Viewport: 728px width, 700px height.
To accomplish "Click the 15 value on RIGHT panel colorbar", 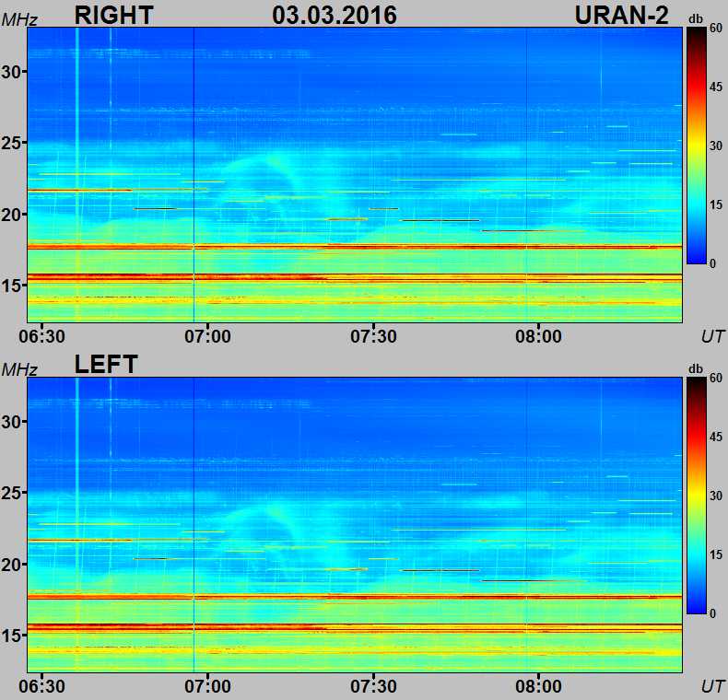I will tap(716, 204).
